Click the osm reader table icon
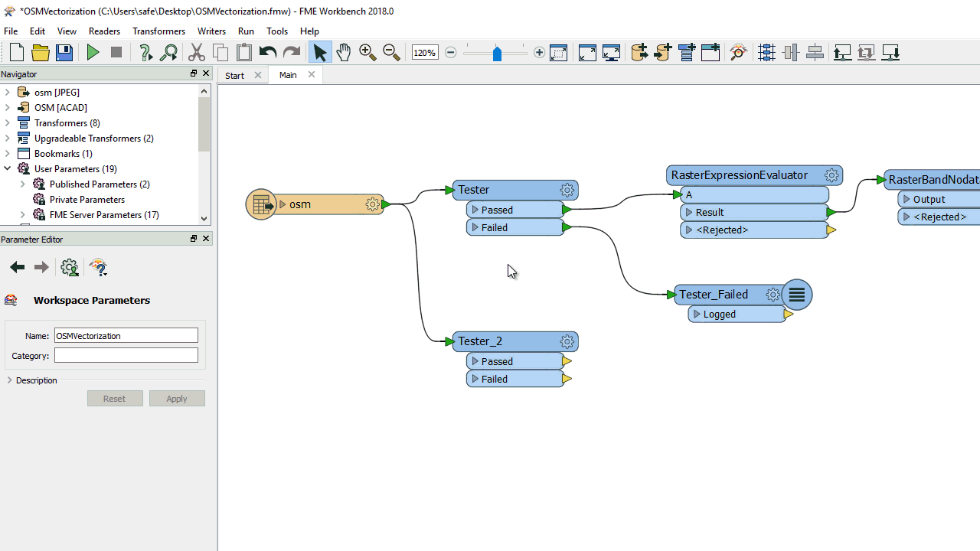Viewport: 980px width, 551px height. point(261,204)
